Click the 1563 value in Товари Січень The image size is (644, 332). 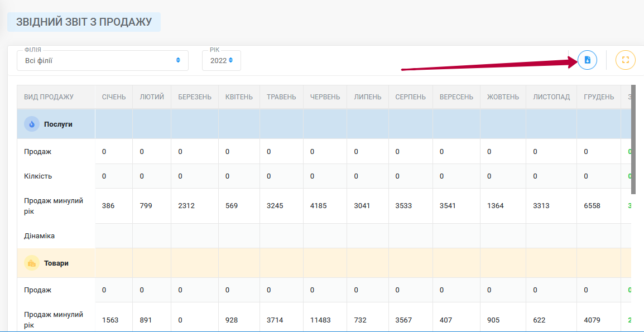110,320
